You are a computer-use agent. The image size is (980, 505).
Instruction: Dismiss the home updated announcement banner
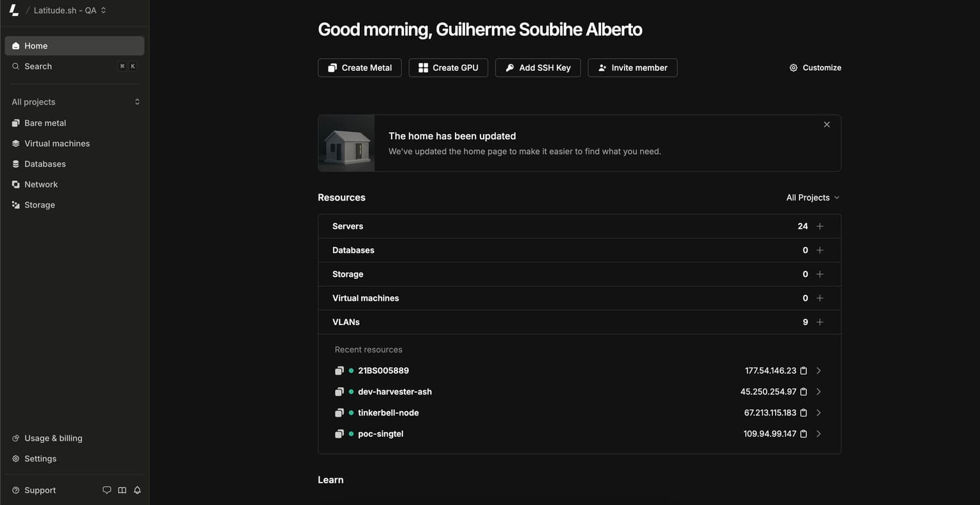point(826,124)
